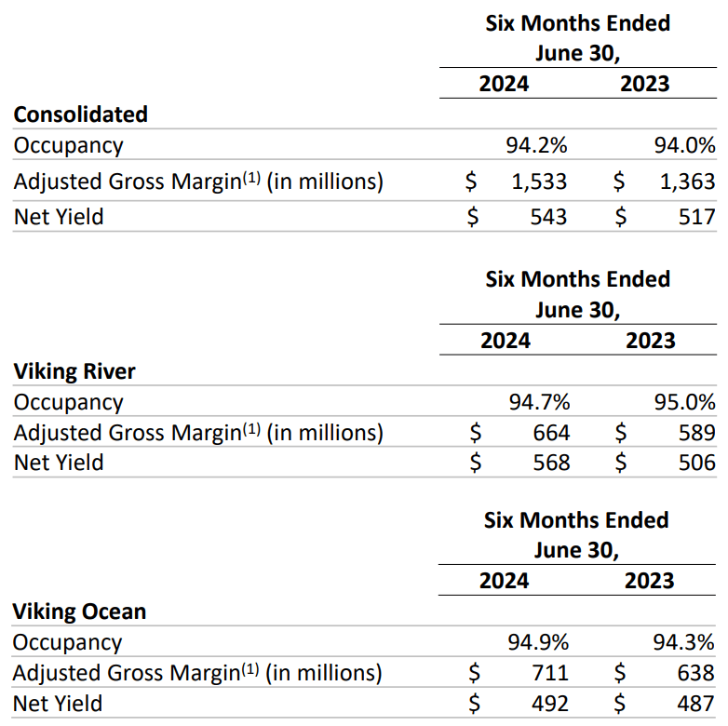The height and width of the screenshot is (726, 728).
Task: Click the Viking River Net Yield value 568
Action: [x=550, y=463]
